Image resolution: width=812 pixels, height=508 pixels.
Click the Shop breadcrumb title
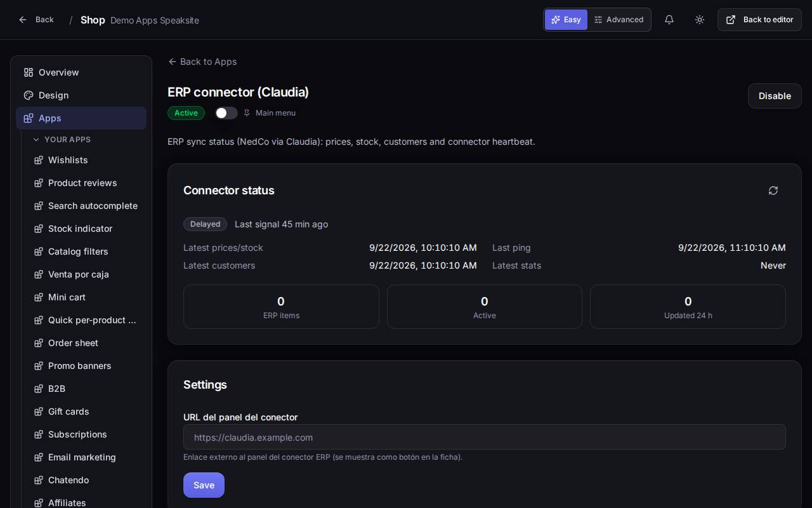(x=93, y=20)
